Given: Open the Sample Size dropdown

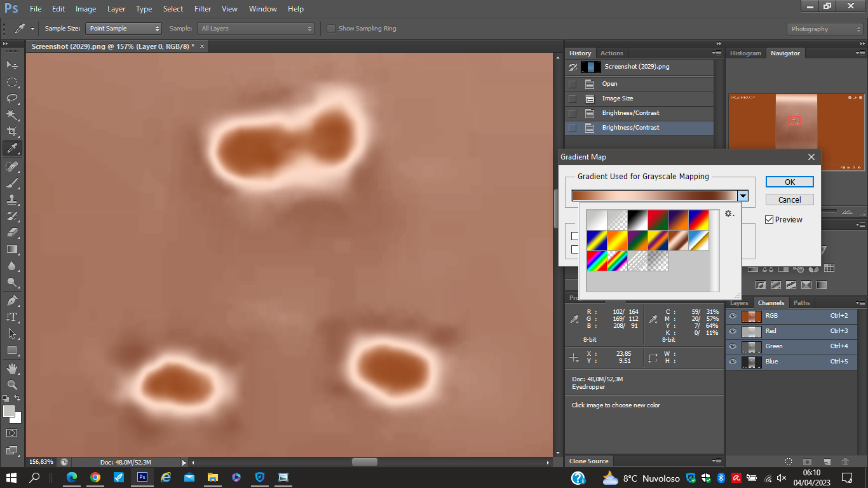Looking at the screenshot, I should point(124,29).
